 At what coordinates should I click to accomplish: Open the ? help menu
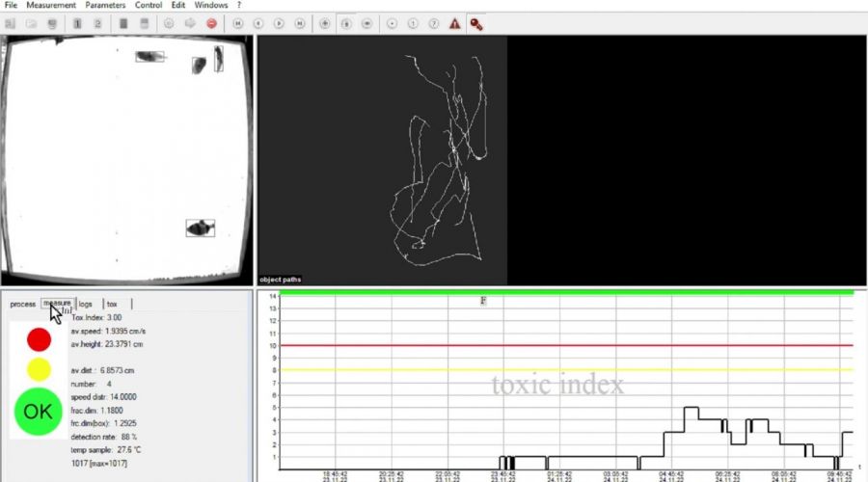238,5
